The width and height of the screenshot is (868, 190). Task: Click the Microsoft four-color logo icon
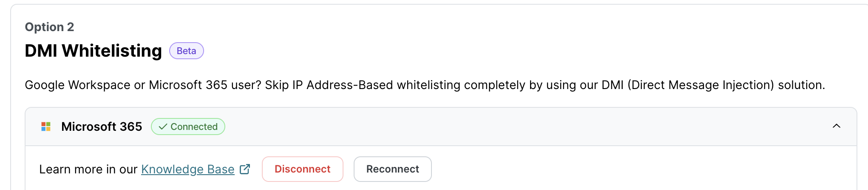[x=46, y=127]
